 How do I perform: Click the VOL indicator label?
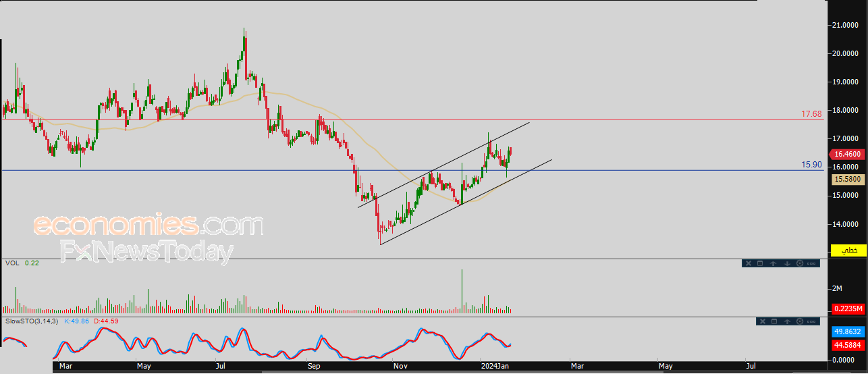point(11,263)
